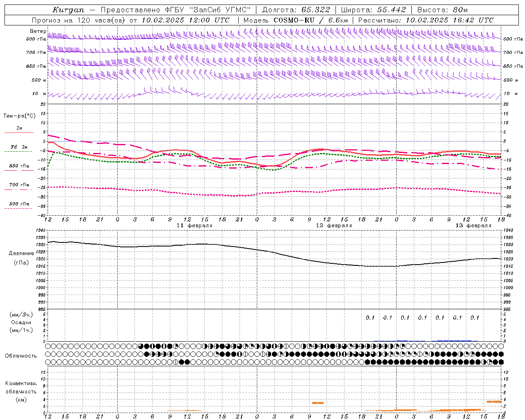Click the 700 гПа temperature legend label

click(19, 185)
